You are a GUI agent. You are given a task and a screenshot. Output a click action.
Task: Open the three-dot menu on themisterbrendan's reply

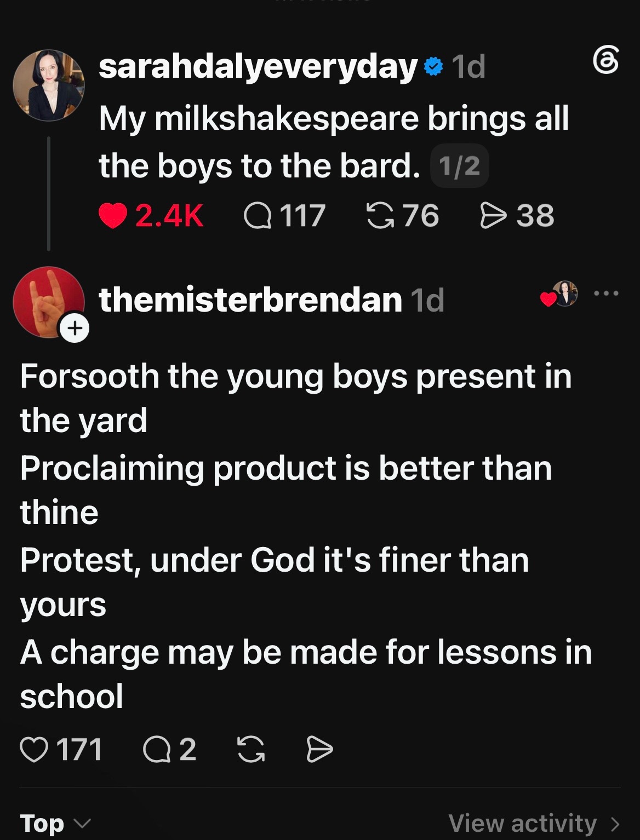point(607,294)
